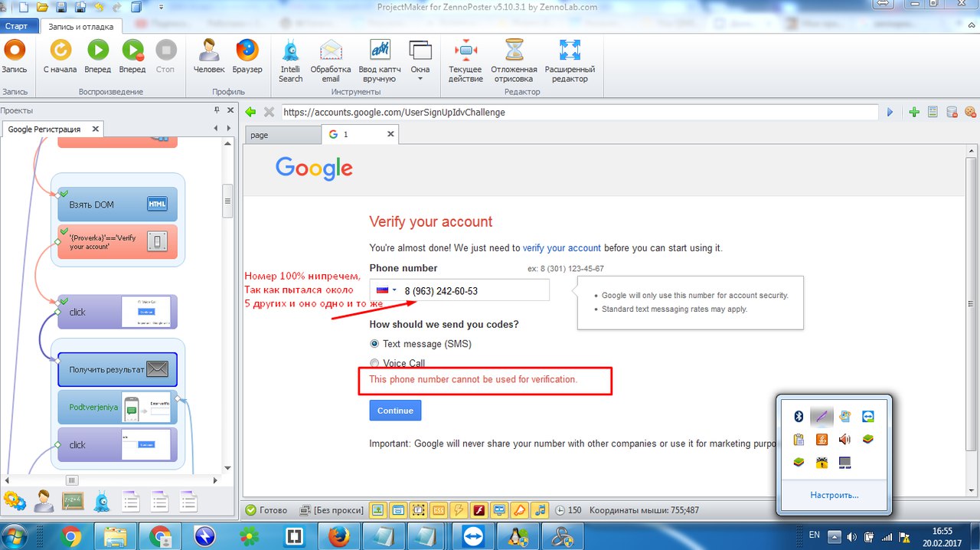Image resolution: width=980 pixels, height=550 pixels.
Task: Click the browser back green arrow
Action: point(250,112)
